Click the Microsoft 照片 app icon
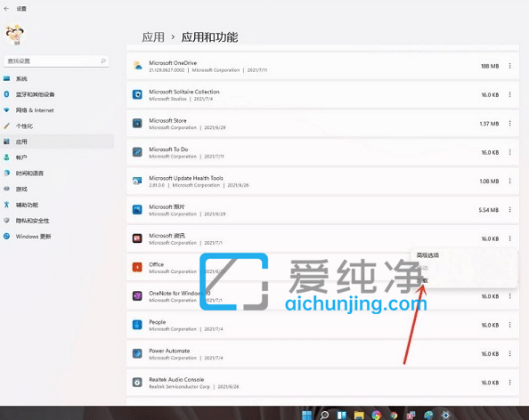This screenshot has width=529, height=420. 137,210
